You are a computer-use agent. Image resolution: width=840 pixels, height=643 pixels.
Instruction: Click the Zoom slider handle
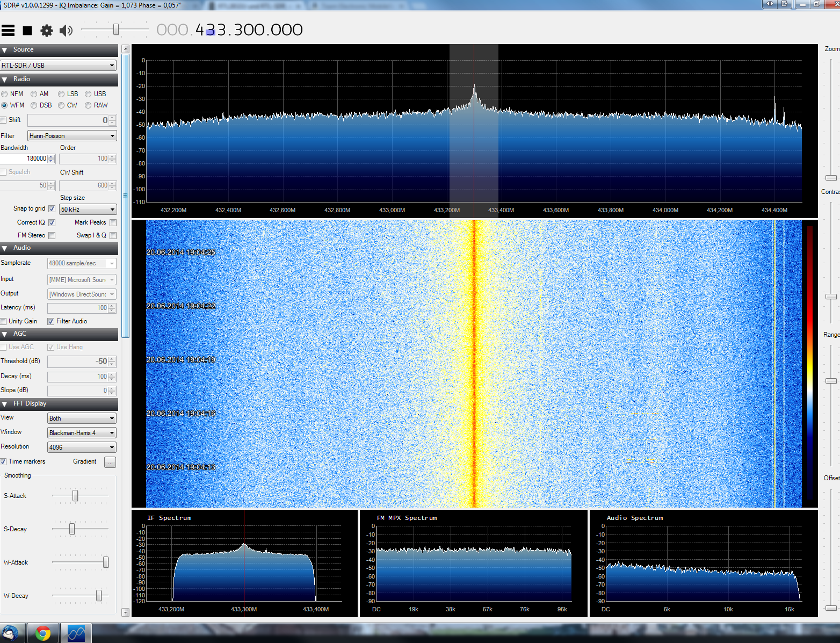tap(831, 178)
